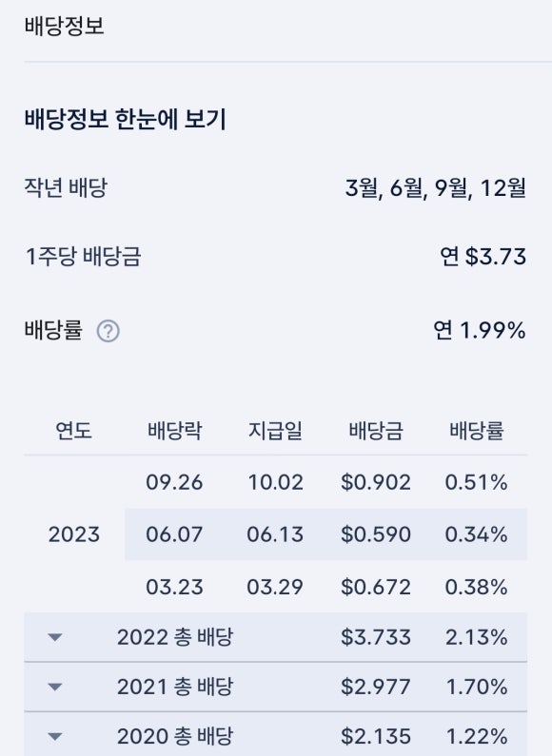552x756 pixels.
Task: Click the 연도 column header
Action: [74, 430]
